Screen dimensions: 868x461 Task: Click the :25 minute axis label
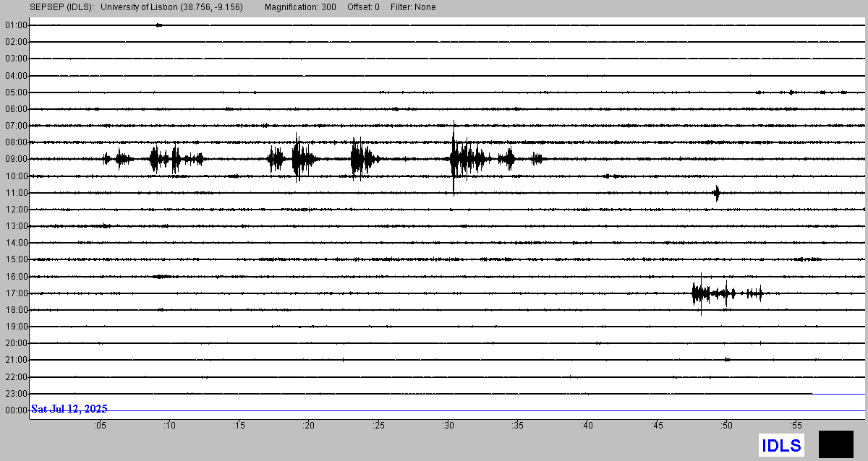pos(378,426)
